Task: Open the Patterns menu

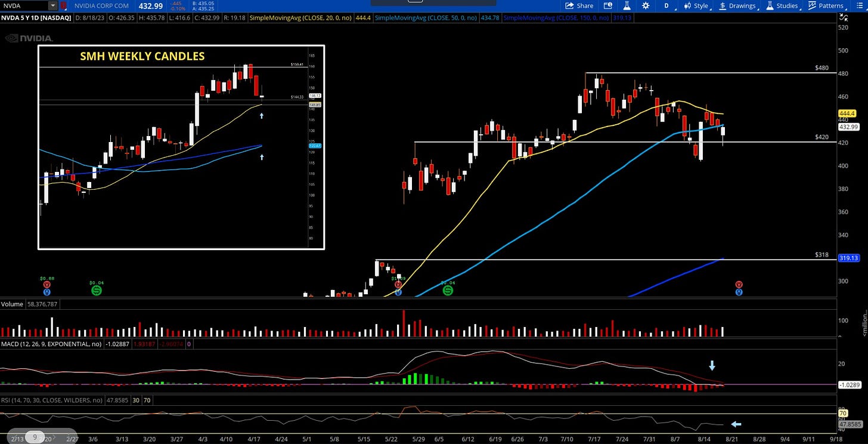Action: click(826, 6)
